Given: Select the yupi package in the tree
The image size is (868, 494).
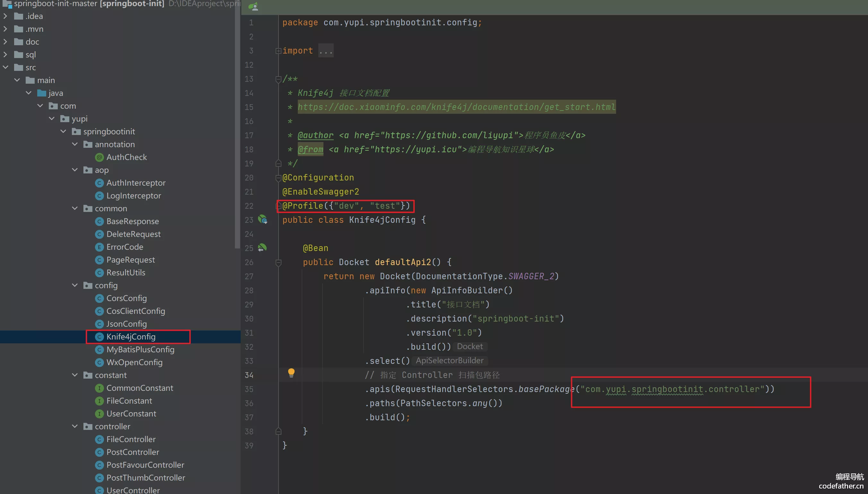Looking at the screenshot, I should [80, 119].
